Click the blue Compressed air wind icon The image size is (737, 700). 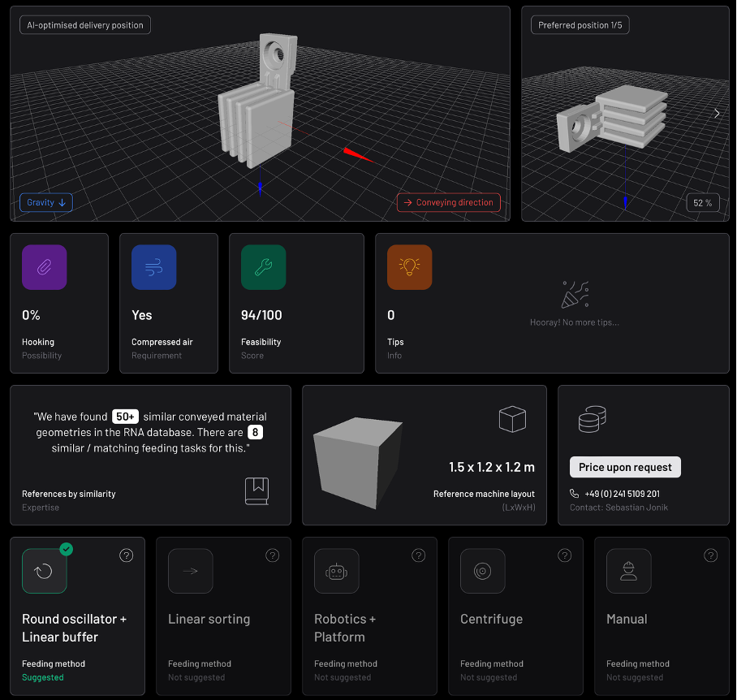[x=153, y=267]
